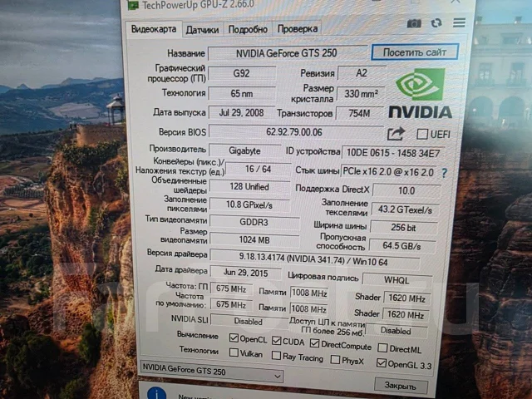Click the device ID 10DE 0615 - 1458 34E7
This screenshot has width=532, height=399.
coord(393,153)
